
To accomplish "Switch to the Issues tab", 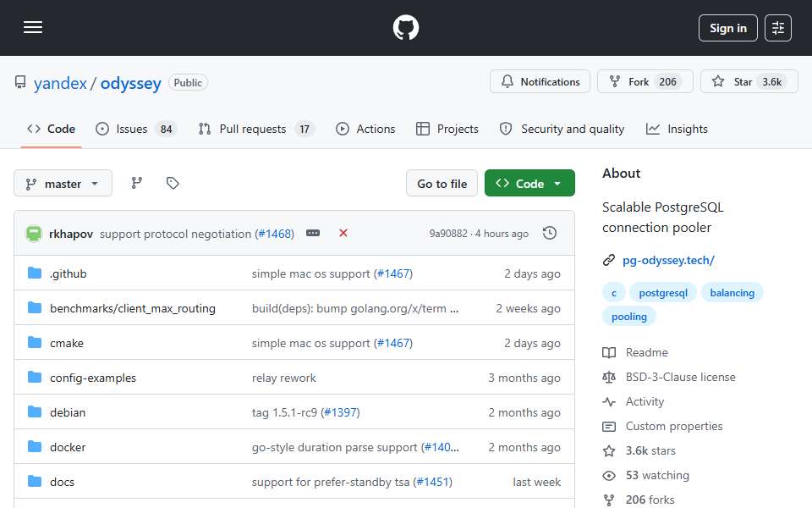I will [x=136, y=129].
